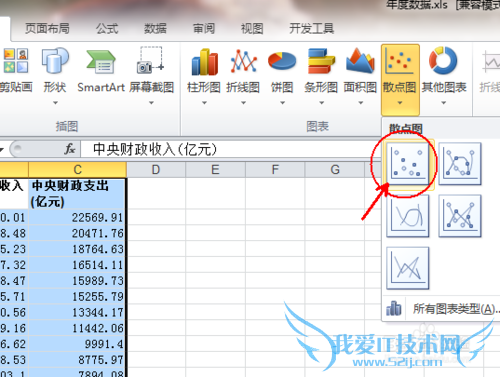Choose scatter with smooth lines and markers
This screenshot has height=377, width=500.
tap(460, 164)
